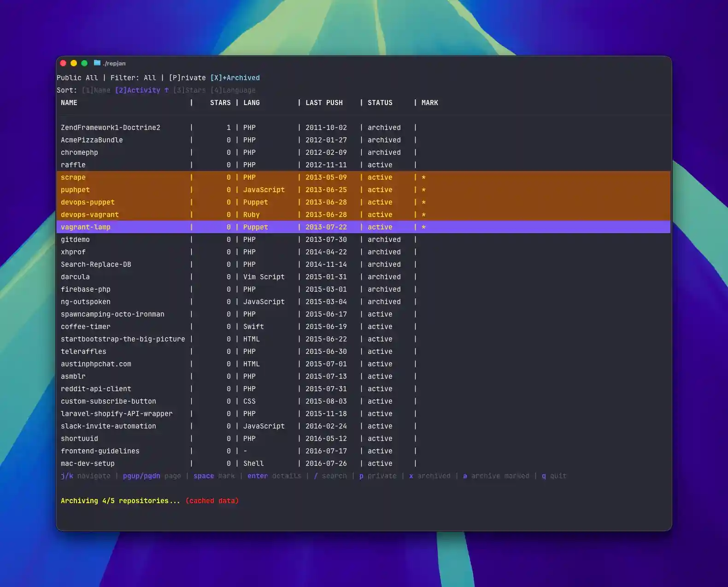
Task: Click the 2016-07-26 last push date
Action: pos(326,464)
